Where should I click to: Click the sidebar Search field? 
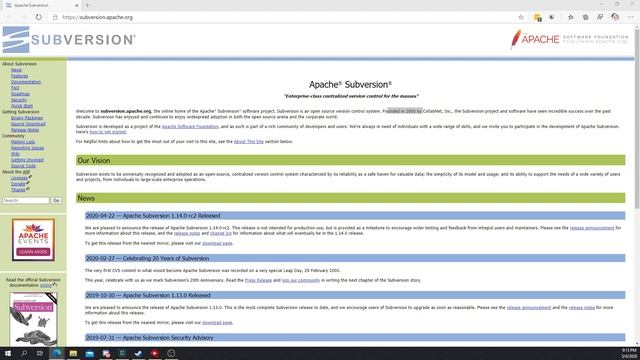(x=26, y=200)
